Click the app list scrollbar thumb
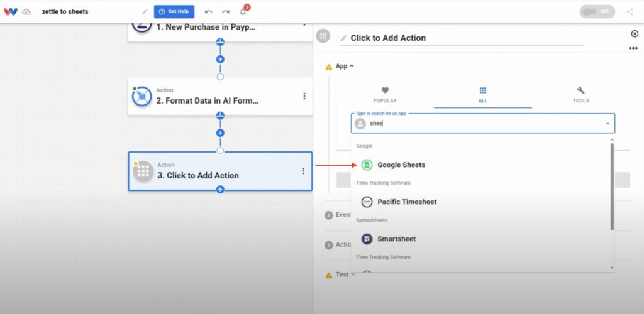 [x=612, y=187]
